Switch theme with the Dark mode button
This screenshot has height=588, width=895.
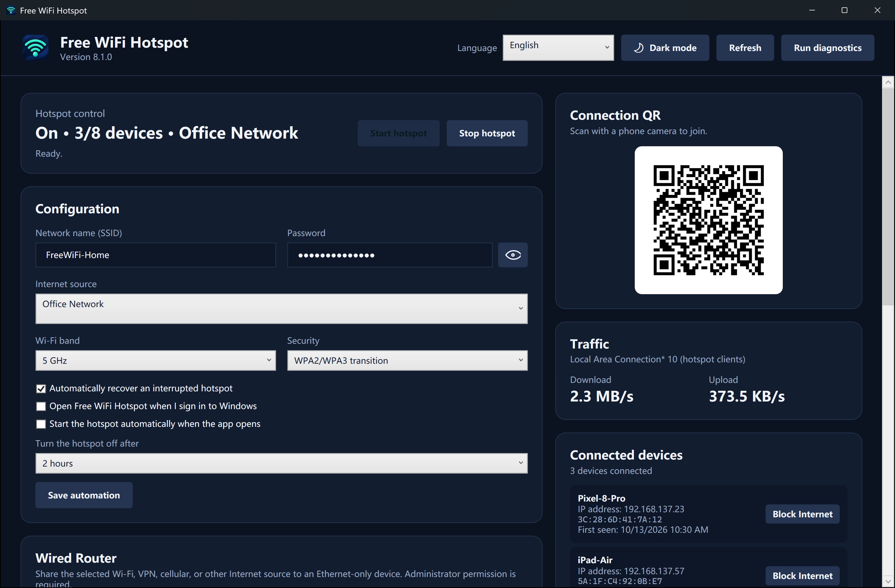pos(665,48)
